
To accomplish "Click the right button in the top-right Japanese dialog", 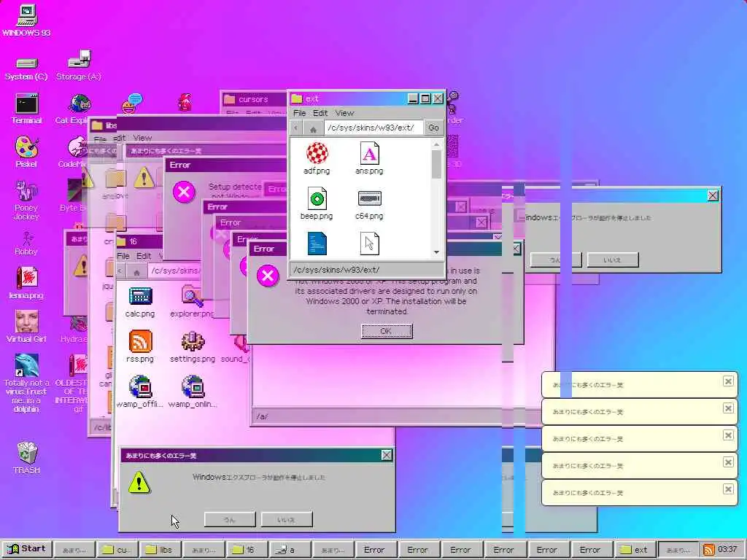I will 613,260.
